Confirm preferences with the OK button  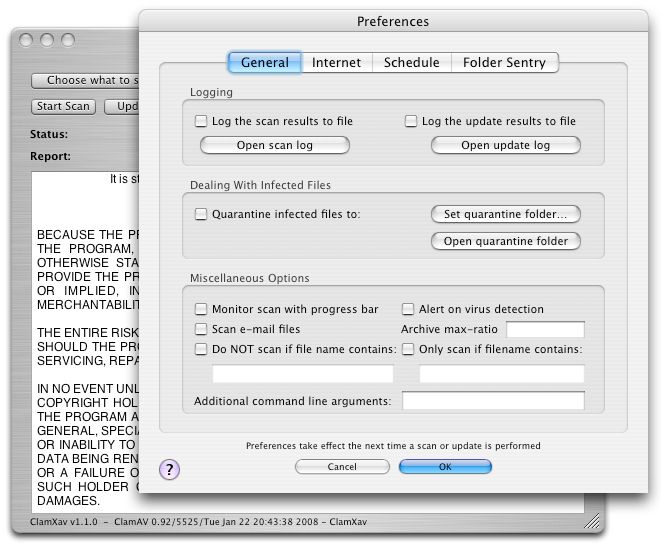[x=445, y=467]
